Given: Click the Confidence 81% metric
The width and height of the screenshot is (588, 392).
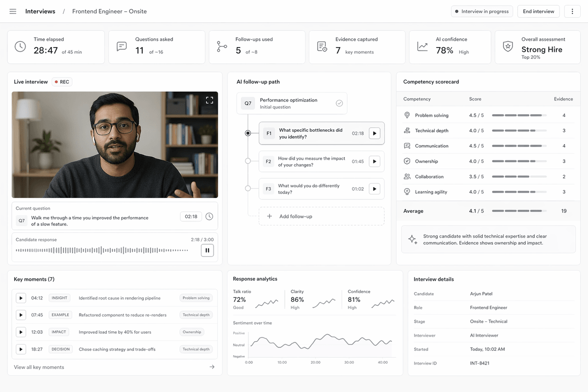Looking at the screenshot, I should [x=354, y=299].
